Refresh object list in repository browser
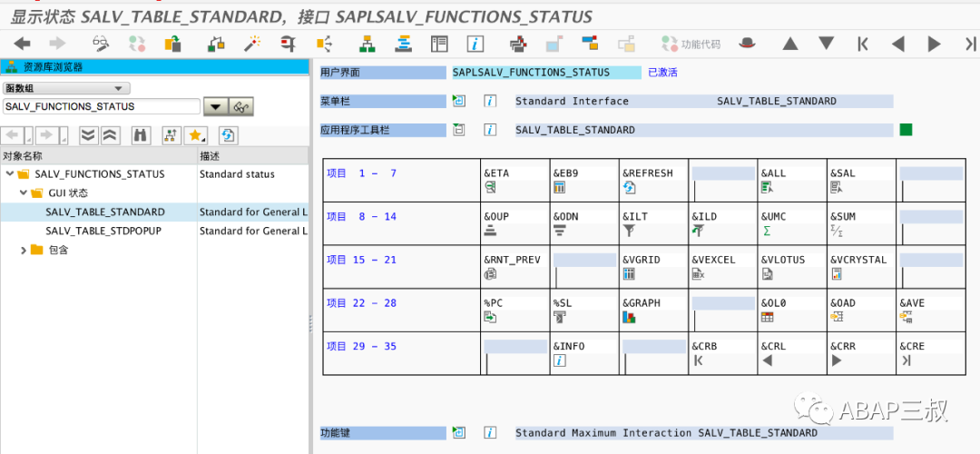The height and width of the screenshot is (454, 980). [x=228, y=134]
